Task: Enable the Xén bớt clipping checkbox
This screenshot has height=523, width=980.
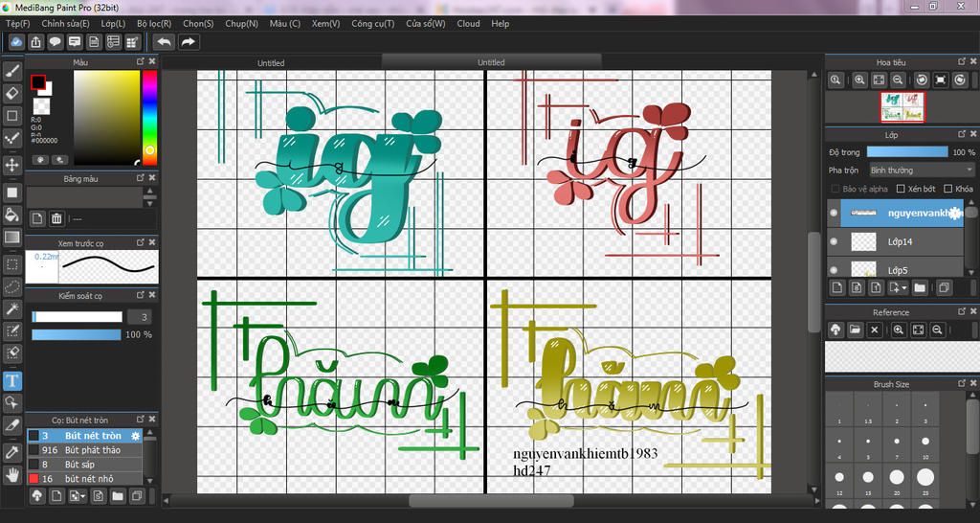Action: click(x=901, y=189)
